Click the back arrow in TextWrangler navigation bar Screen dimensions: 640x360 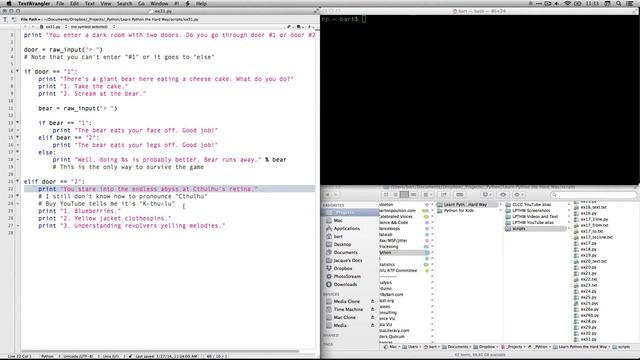[25, 27]
